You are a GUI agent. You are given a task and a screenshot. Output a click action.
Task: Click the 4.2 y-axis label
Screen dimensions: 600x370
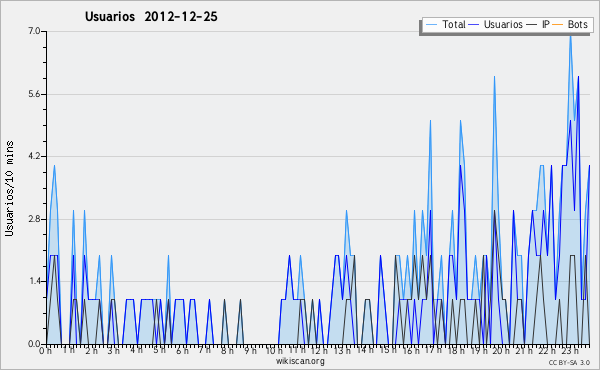coord(34,156)
